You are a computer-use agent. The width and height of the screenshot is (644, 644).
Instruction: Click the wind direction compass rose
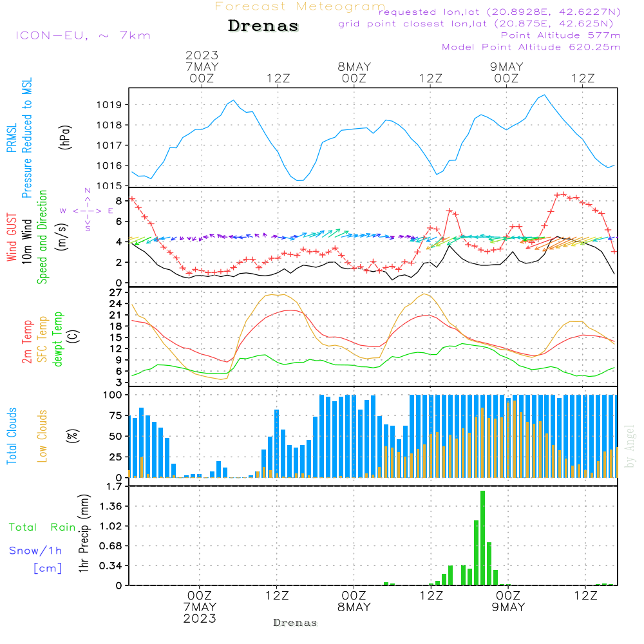point(87,210)
